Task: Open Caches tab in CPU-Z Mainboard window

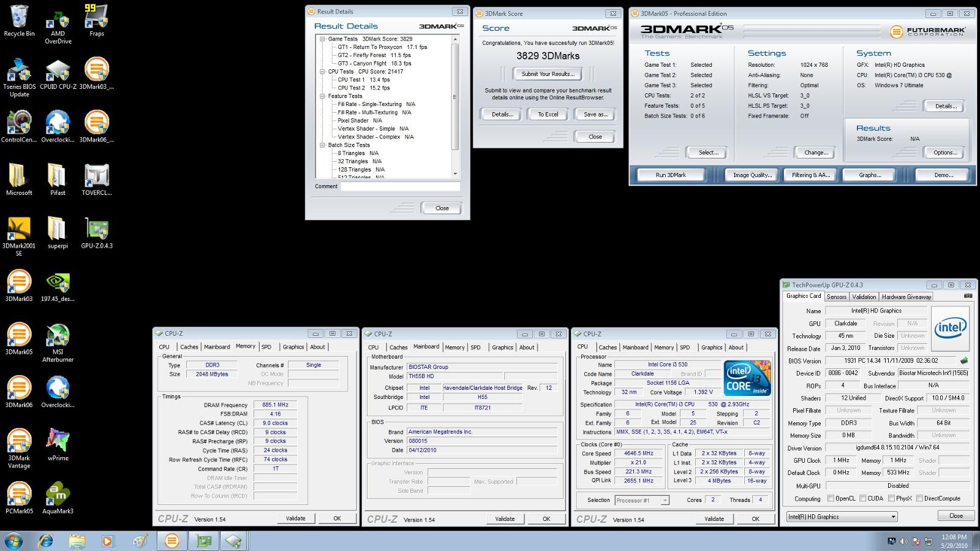Action: pos(398,348)
